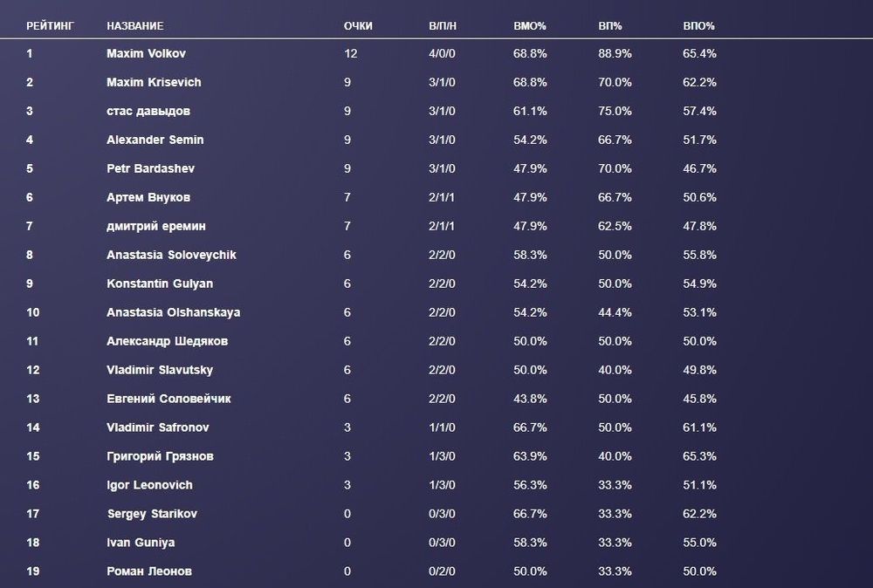This screenshot has width=873, height=588.
Task: Click on Alexander Semin's name
Action: pyautogui.click(x=155, y=140)
